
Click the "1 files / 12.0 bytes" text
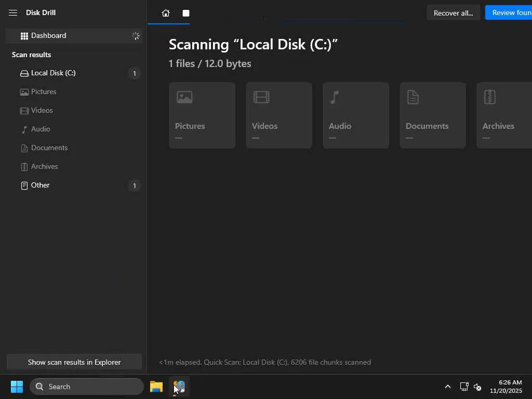(x=210, y=64)
